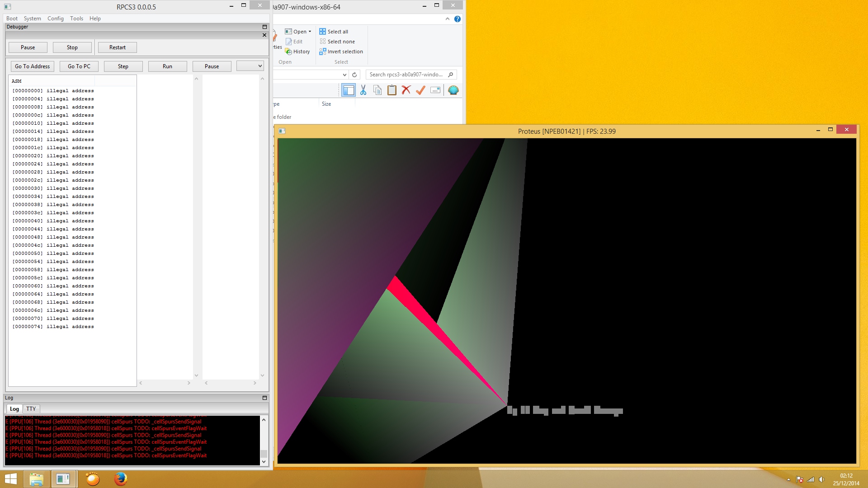Switch to the TTY tab
Viewport: 868px width, 488px height.
click(x=31, y=409)
